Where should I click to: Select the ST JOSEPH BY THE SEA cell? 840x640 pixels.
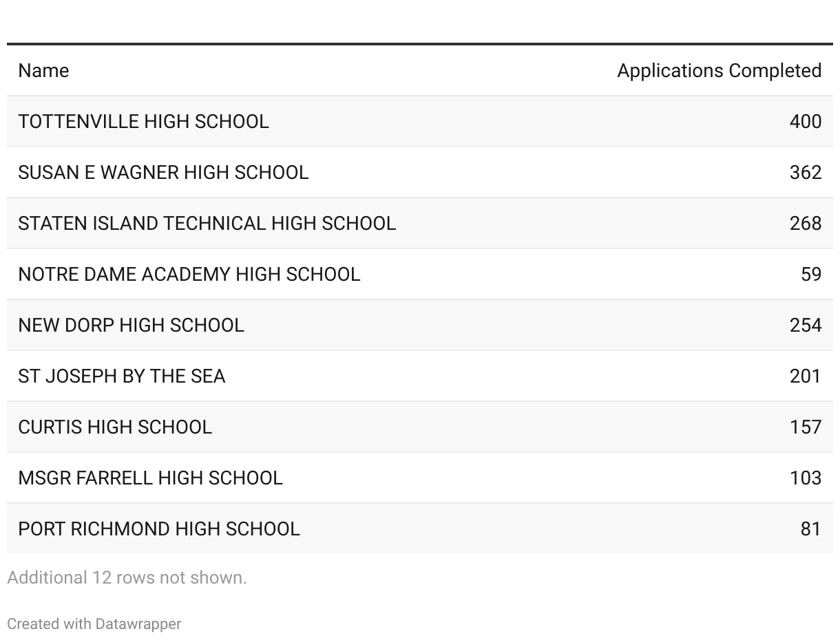[x=122, y=376]
